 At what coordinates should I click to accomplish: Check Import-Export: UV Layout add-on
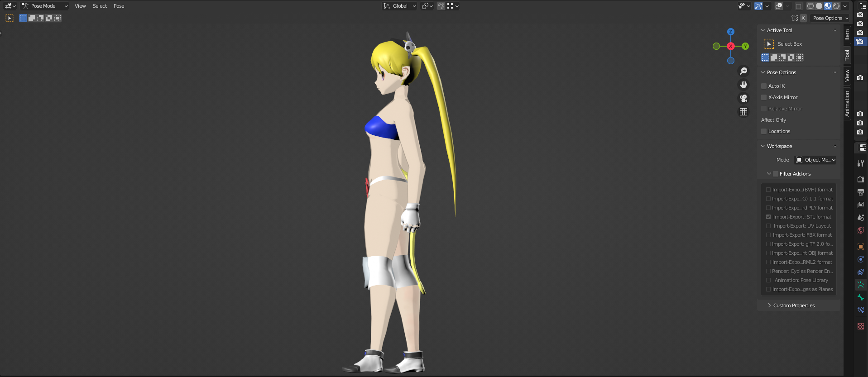tap(768, 226)
